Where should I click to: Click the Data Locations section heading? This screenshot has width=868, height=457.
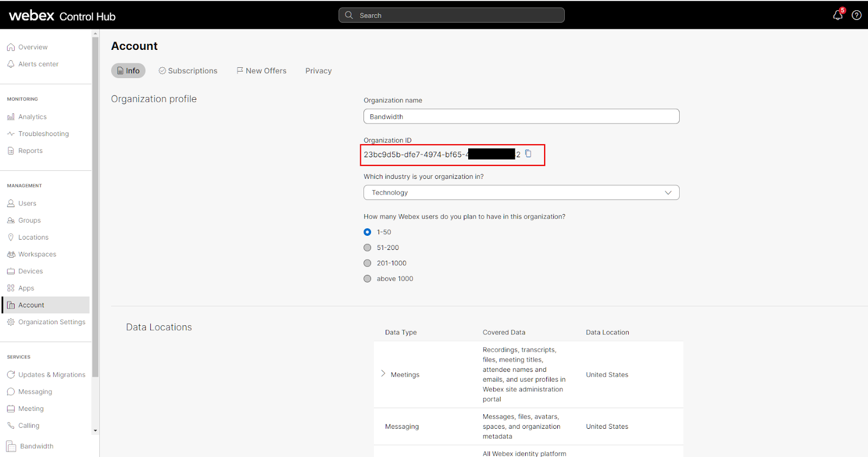pyautogui.click(x=159, y=327)
